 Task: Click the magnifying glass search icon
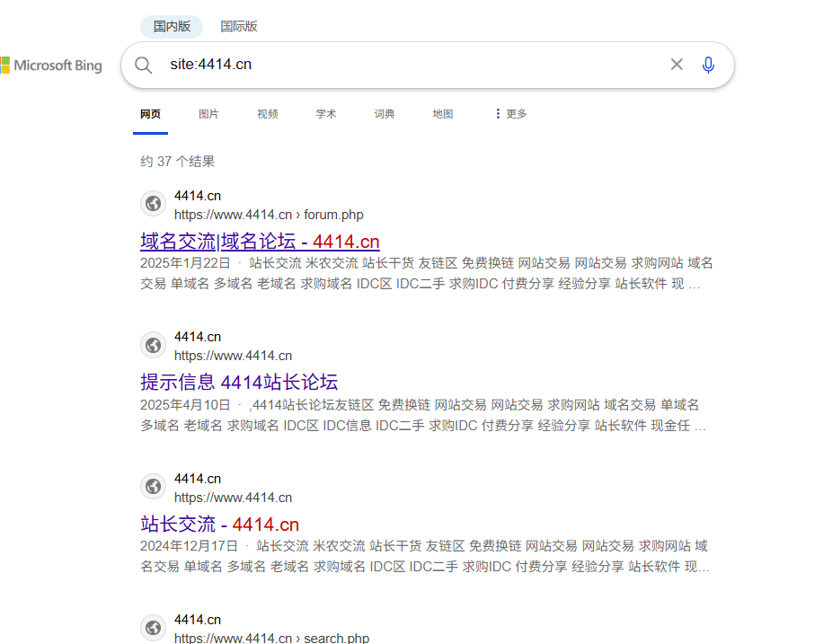coord(143,65)
